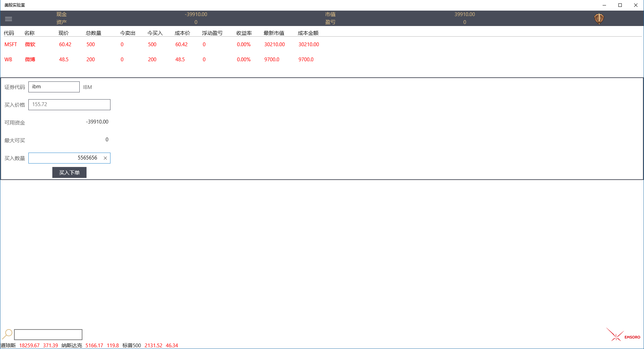This screenshot has width=644, height=349.
Task: Click the 市值 label in header
Action: pos(330,14)
